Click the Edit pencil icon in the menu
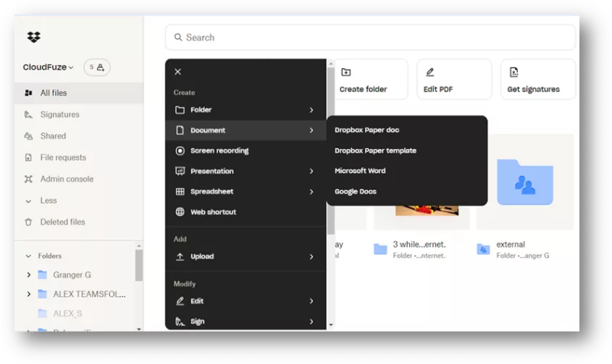 click(180, 301)
